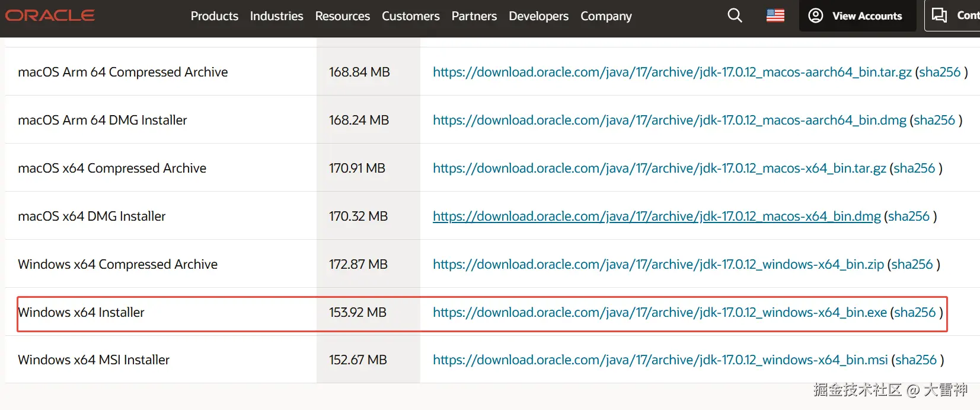
Task: Download macOS aarch64 tar.gz archive link
Action: (x=672, y=72)
